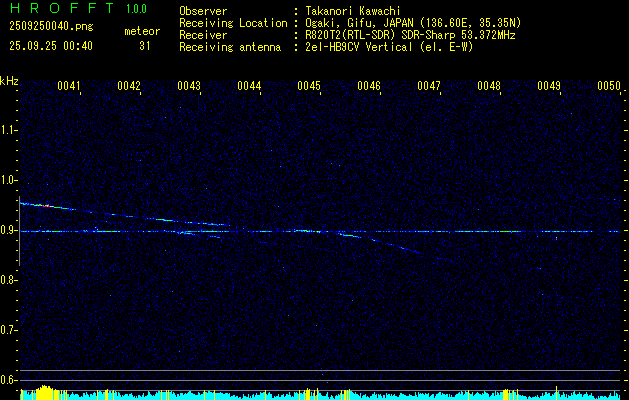
Task: Click the yellow burst in the bottom power bar
Action: point(42,393)
